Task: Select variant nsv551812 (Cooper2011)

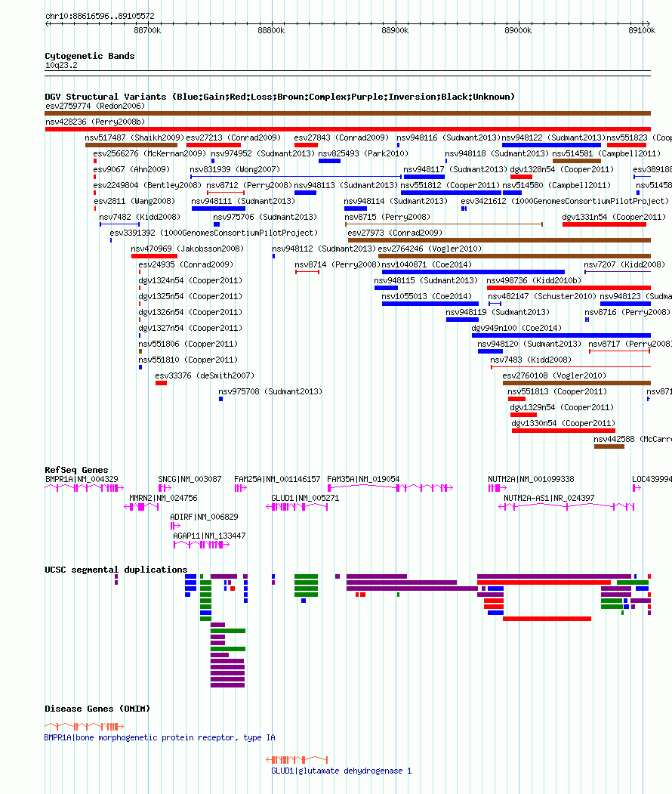Action: [x=450, y=185]
